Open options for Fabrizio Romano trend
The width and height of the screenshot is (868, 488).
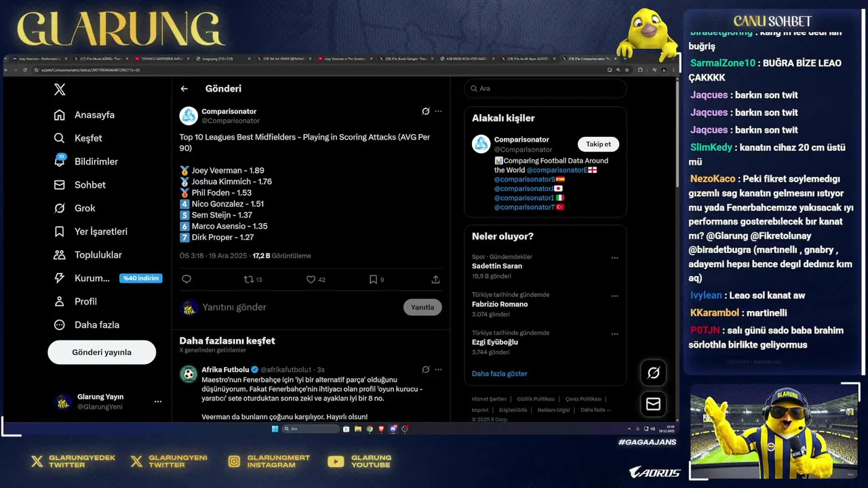[614, 296]
